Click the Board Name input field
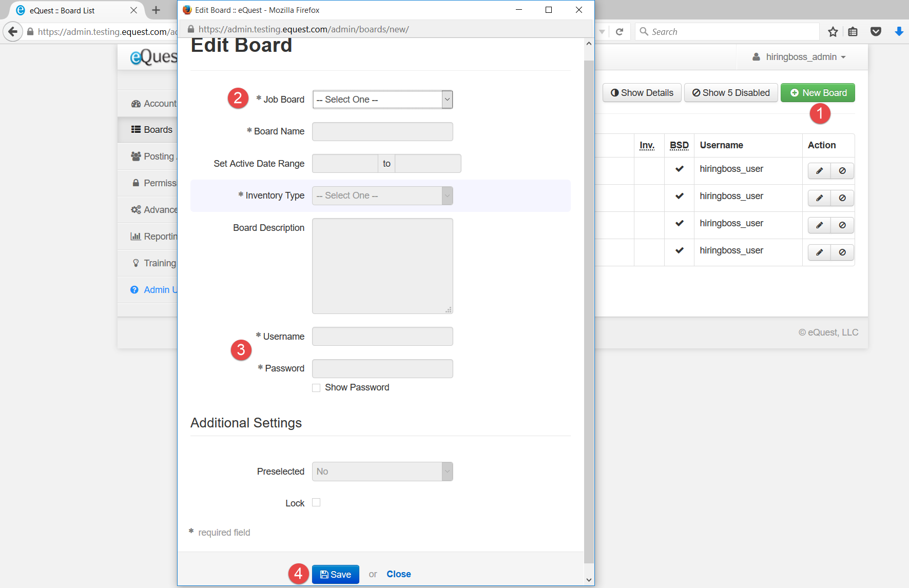The width and height of the screenshot is (909, 588). click(x=382, y=131)
